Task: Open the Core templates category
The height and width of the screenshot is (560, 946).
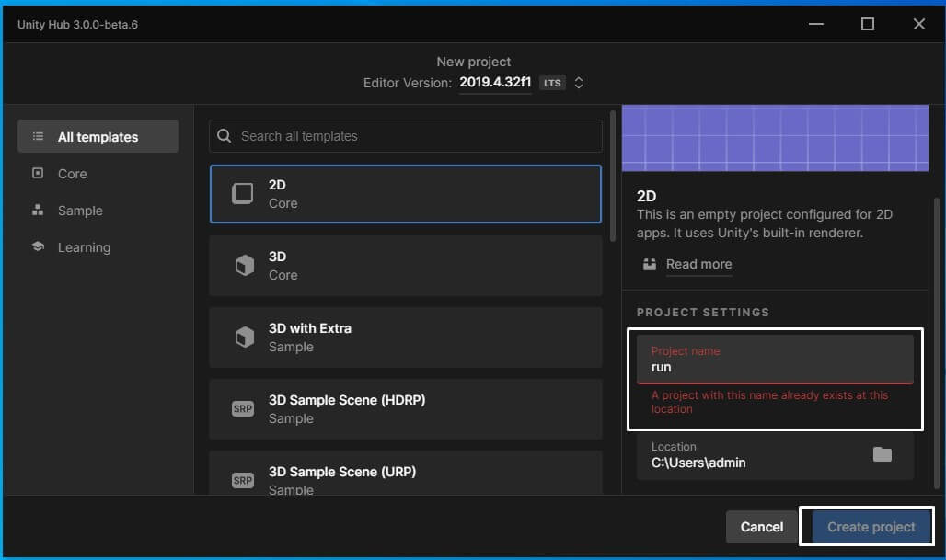Action: pyautogui.click(x=72, y=174)
